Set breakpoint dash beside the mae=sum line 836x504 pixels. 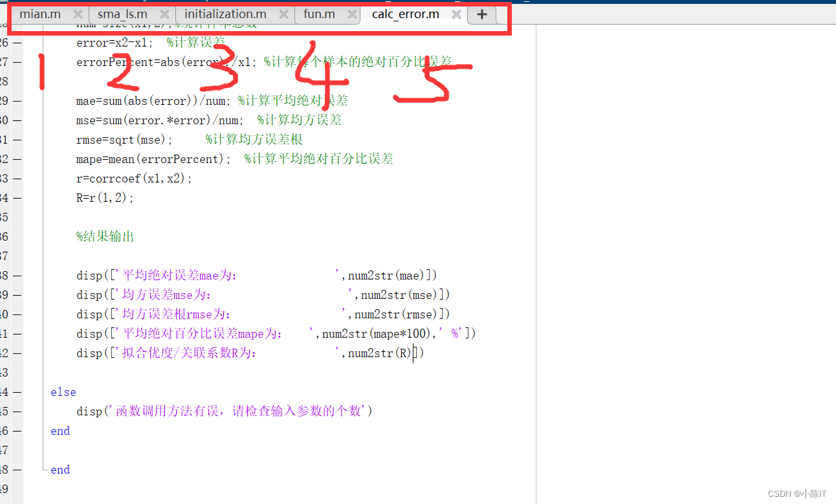[17, 101]
